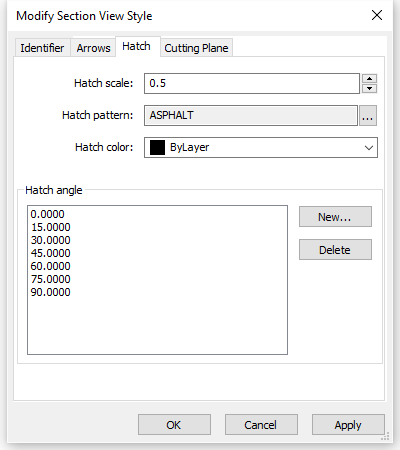This screenshot has width=400, height=450.
Task: Select the Hatch tab
Action: coord(137,46)
